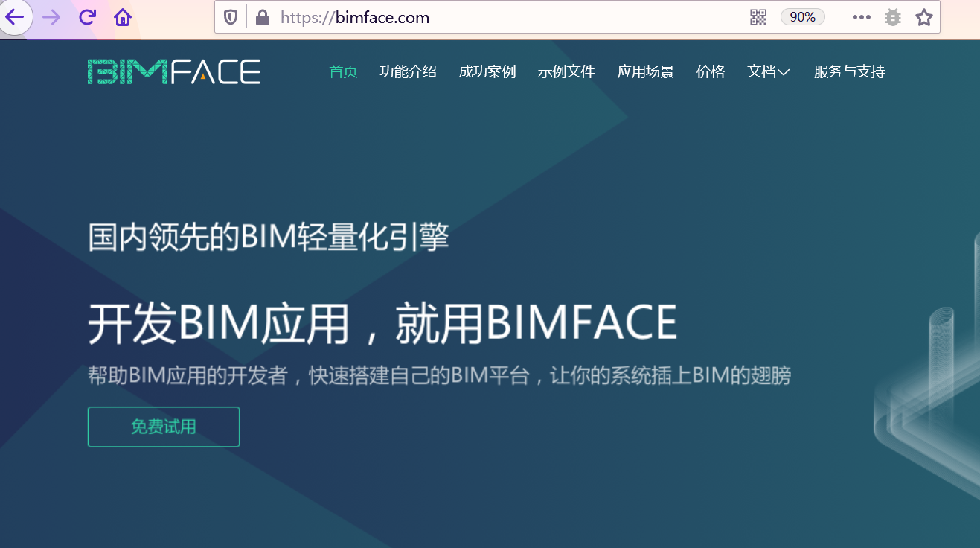Navigate back using the back arrow
This screenshot has width=980, height=548.
tap(16, 17)
